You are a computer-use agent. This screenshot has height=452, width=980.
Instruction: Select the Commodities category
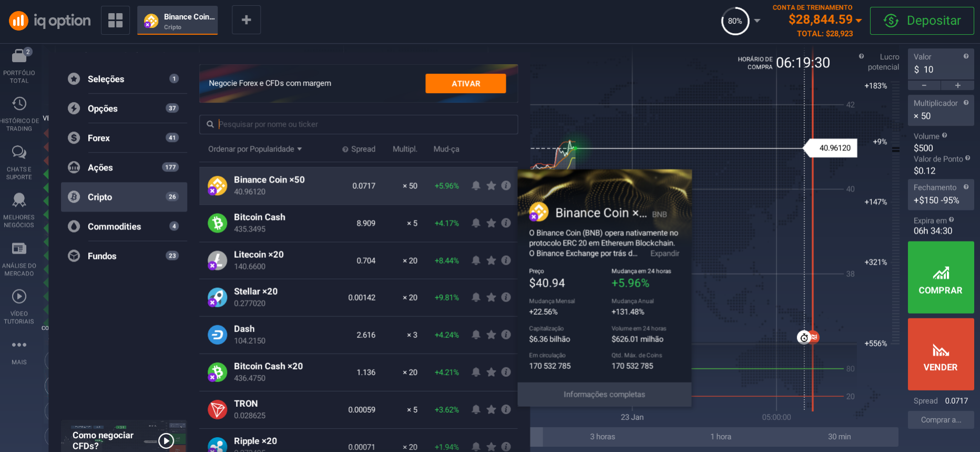point(124,226)
